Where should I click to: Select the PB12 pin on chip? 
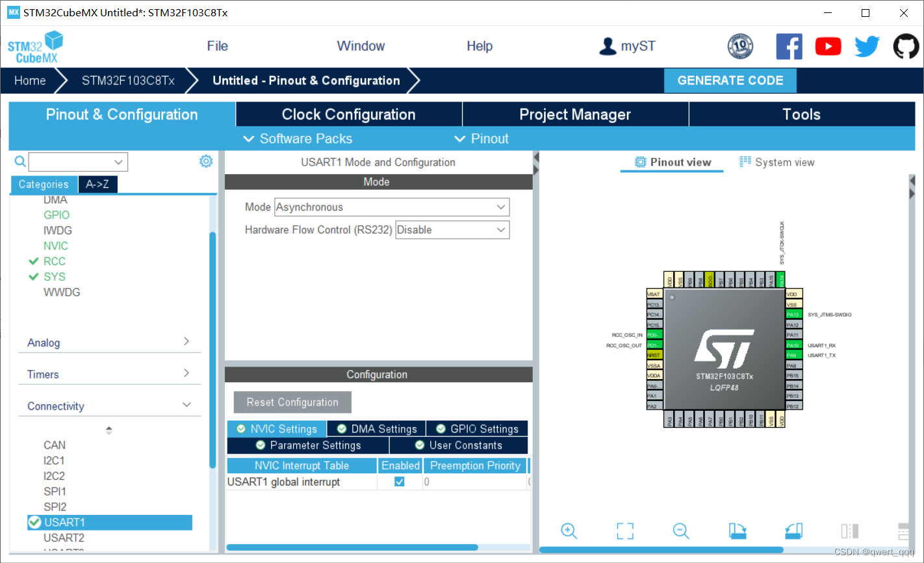794,406
